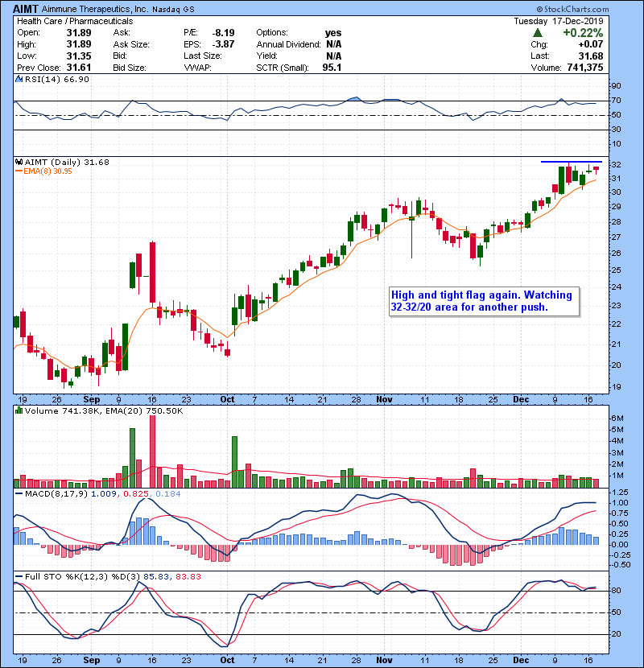Click the Last Size: label
This screenshot has width=644, height=668.
(202, 56)
